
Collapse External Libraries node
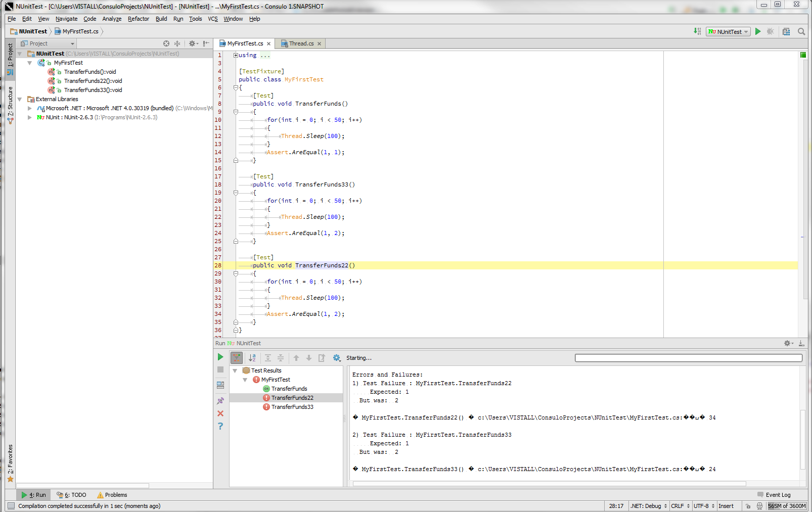[x=20, y=99]
